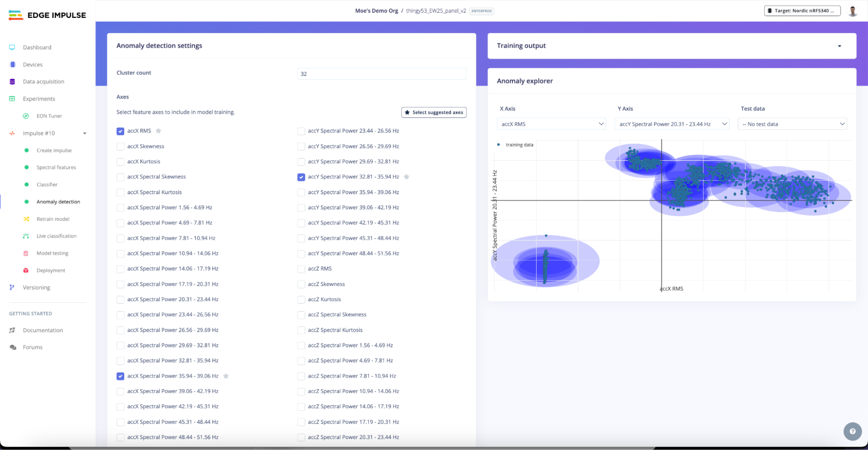Toggle training data legend entry
The width and height of the screenshot is (868, 450).
click(x=515, y=145)
